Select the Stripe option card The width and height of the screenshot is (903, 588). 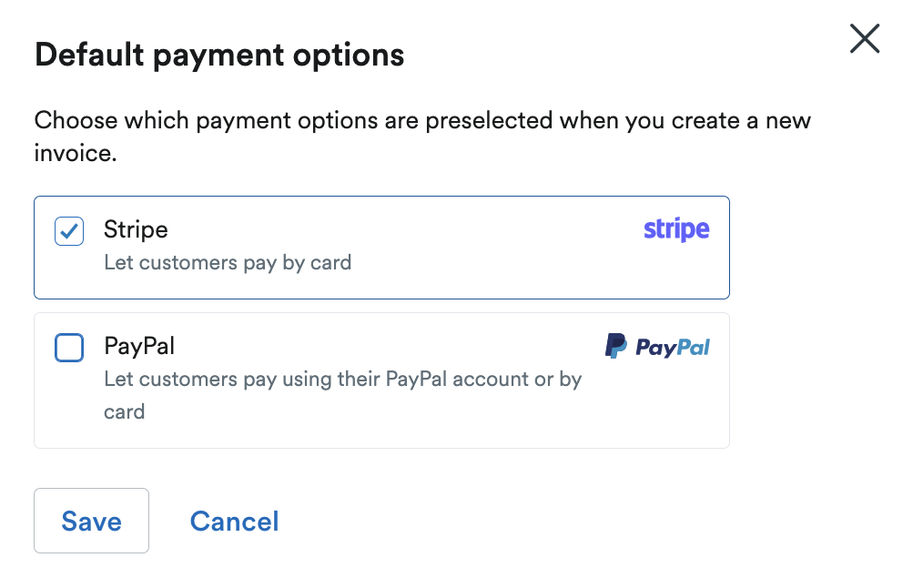point(381,247)
